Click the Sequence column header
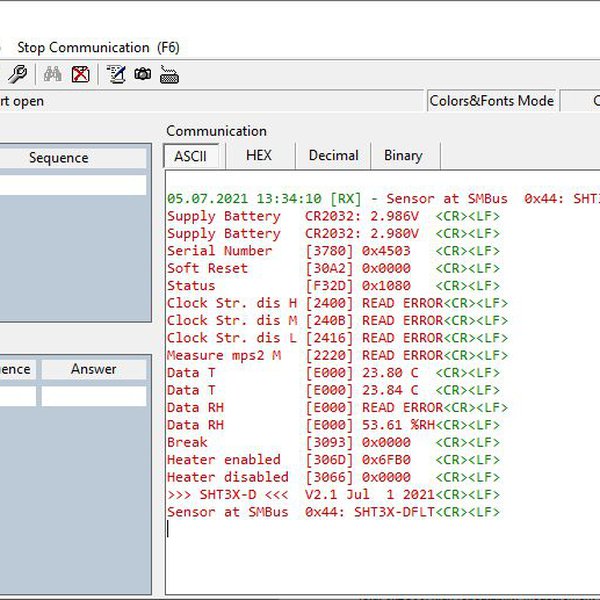The width and height of the screenshot is (600, 600). 58,158
